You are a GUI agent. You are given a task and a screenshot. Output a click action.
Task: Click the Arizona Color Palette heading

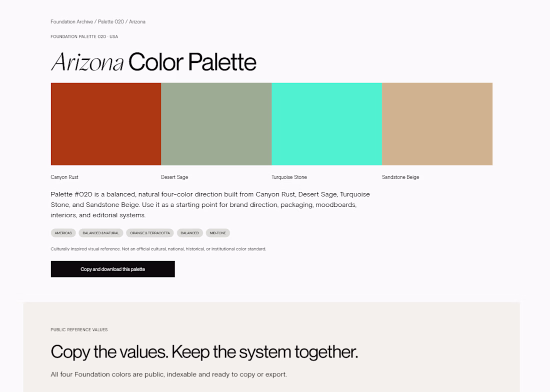tap(153, 62)
